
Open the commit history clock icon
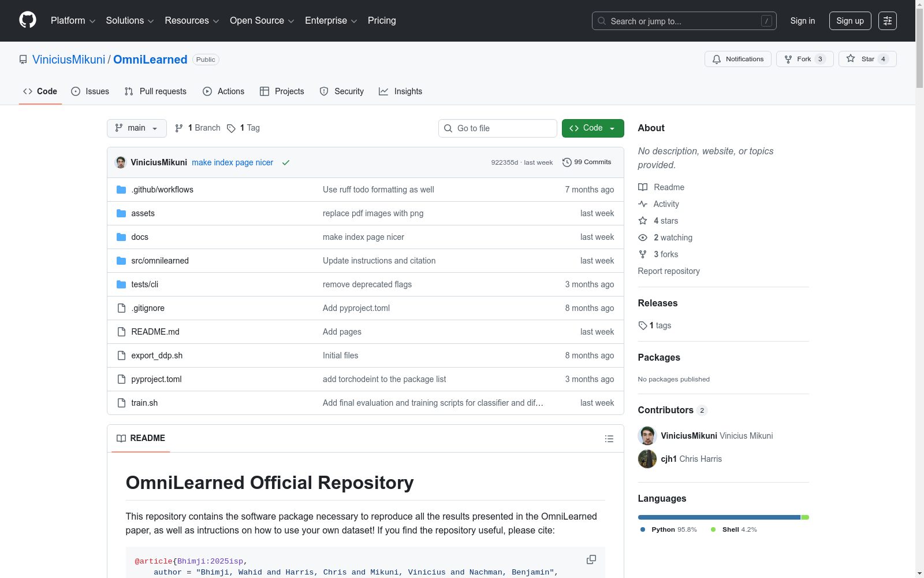(x=567, y=162)
